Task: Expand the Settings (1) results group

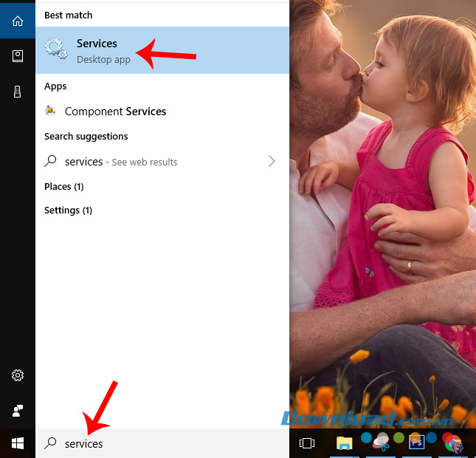Action: 68,210
